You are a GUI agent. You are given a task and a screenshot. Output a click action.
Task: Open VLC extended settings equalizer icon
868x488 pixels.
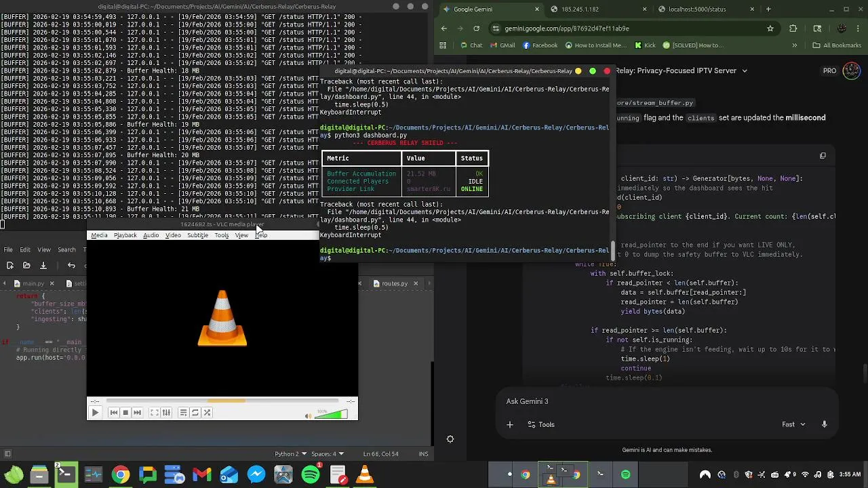pyautogui.click(x=166, y=412)
